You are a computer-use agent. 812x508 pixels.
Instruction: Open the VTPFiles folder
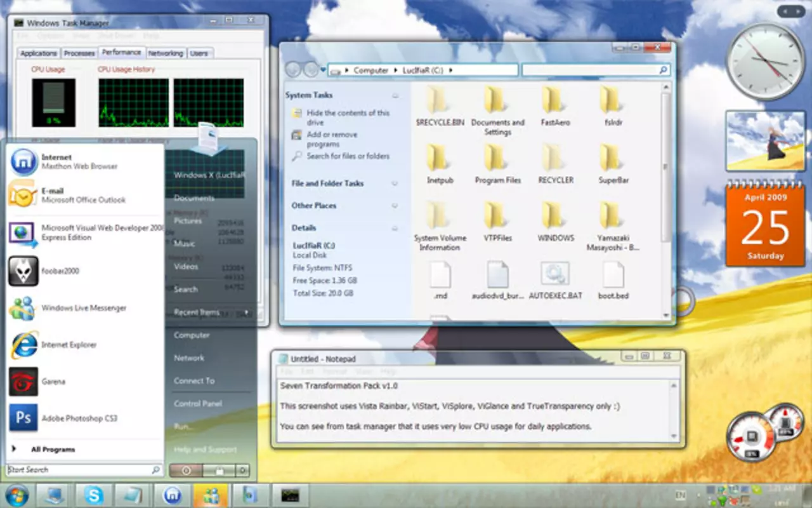[497, 222]
